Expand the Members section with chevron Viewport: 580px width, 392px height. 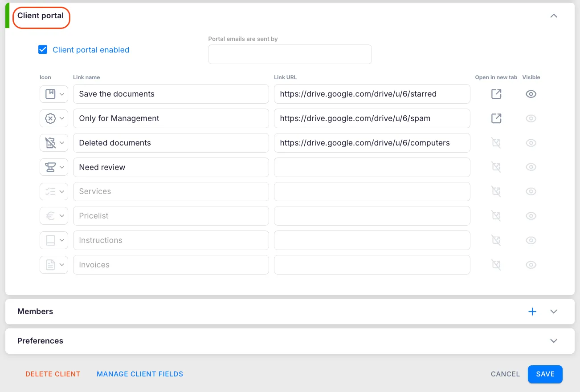[554, 311]
